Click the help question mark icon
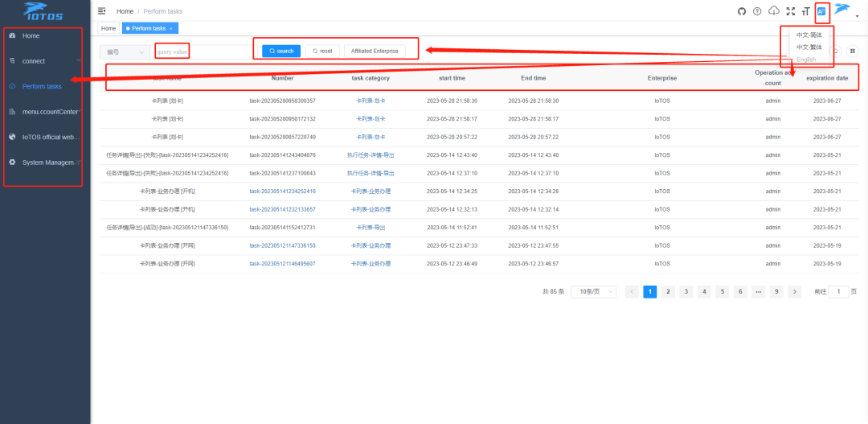The width and height of the screenshot is (868, 424). tap(757, 11)
